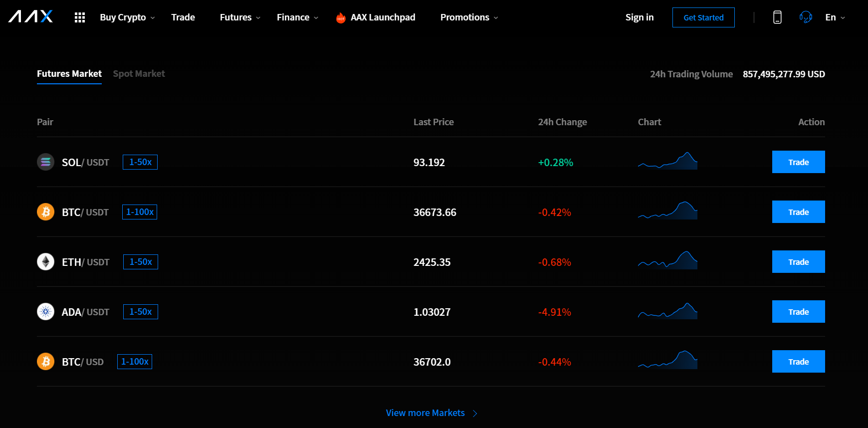Click the SOL/USDT chart thumbnail
Image resolution: width=868 pixels, height=428 pixels.
(667, 161)
